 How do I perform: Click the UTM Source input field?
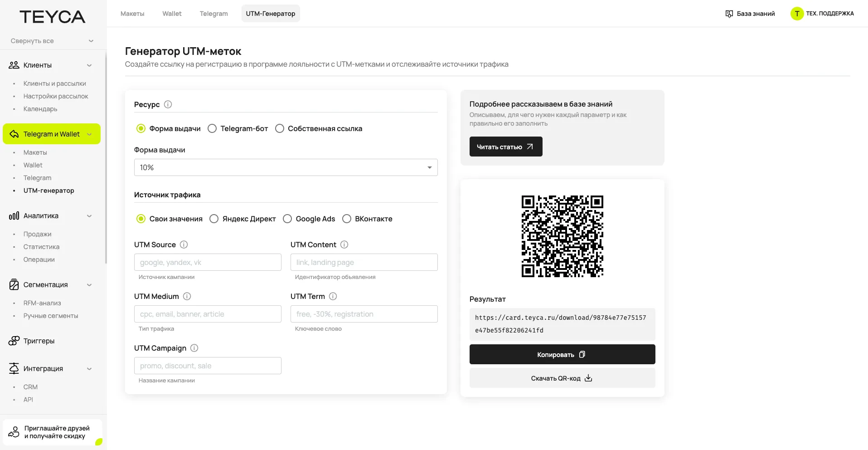(x=208, y=262)
